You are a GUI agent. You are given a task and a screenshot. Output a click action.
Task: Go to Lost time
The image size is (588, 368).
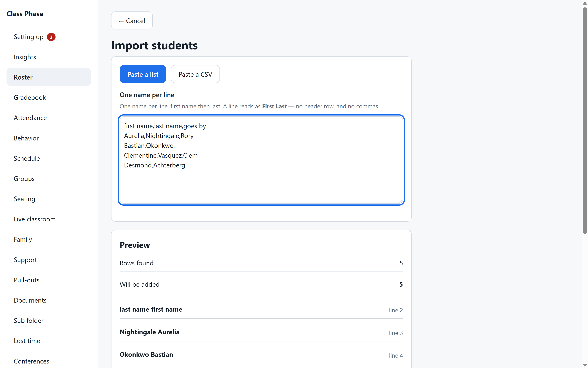coord(49,341)
